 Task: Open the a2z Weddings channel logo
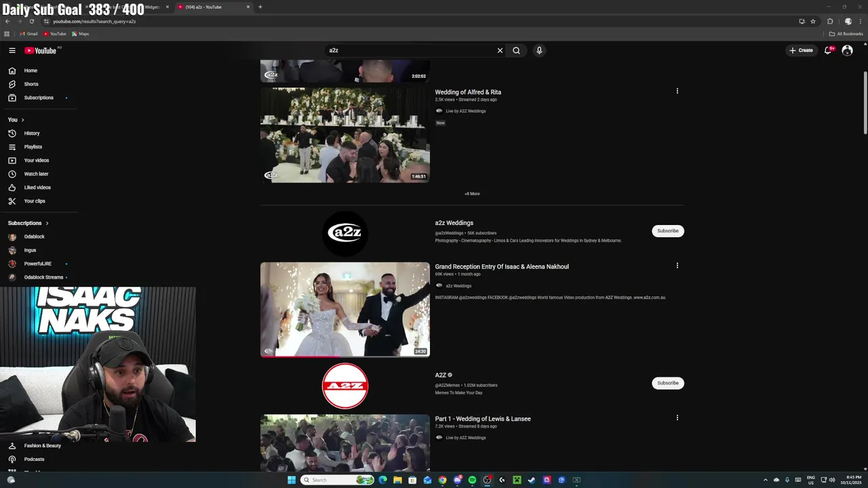345,233
